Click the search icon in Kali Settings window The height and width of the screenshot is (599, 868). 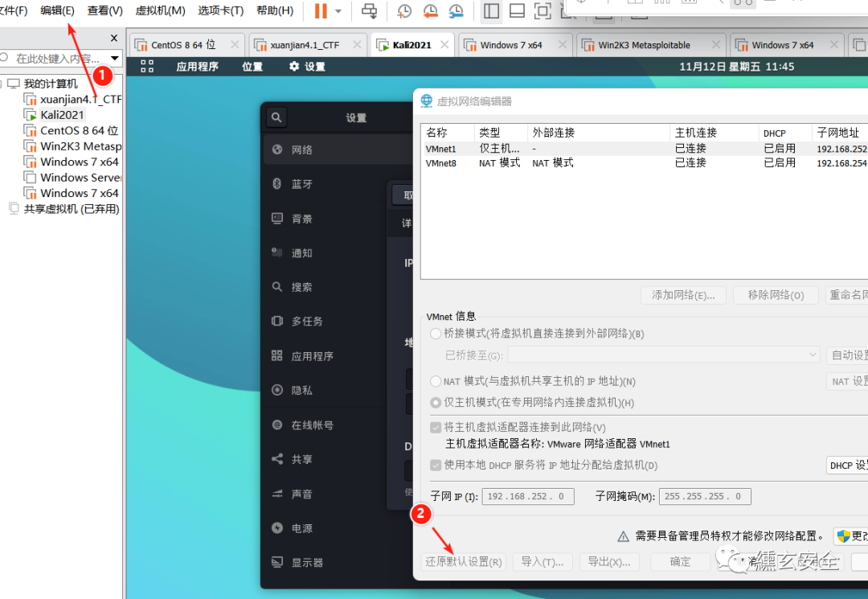[x=276, y=117]
